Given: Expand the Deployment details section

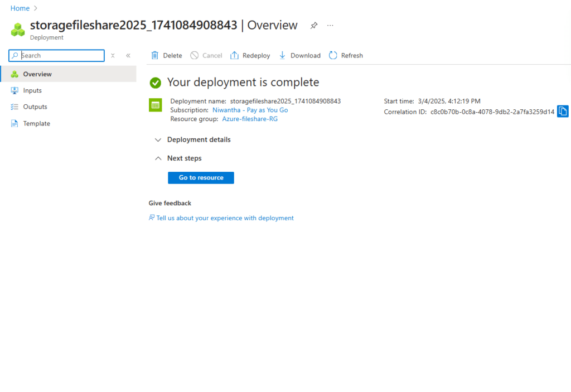Looking at the screenshot, I should pyautogui.click(x=158, y=140).
